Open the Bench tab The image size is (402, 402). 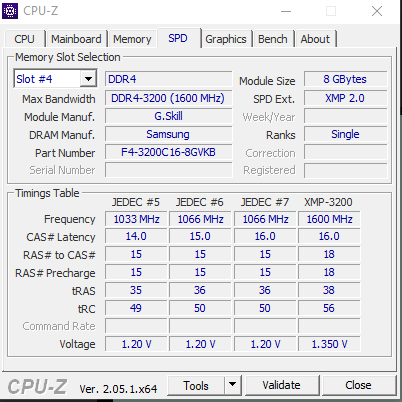[273, 39]
